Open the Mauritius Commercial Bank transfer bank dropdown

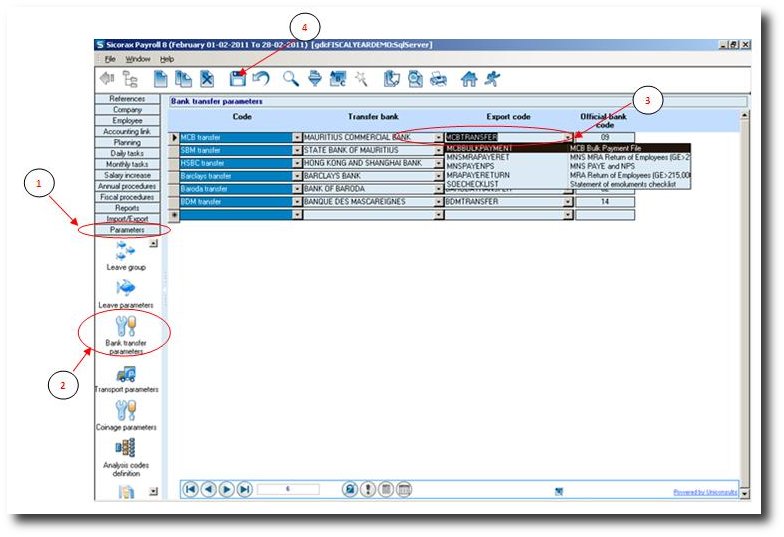click(x=438, y=137)
